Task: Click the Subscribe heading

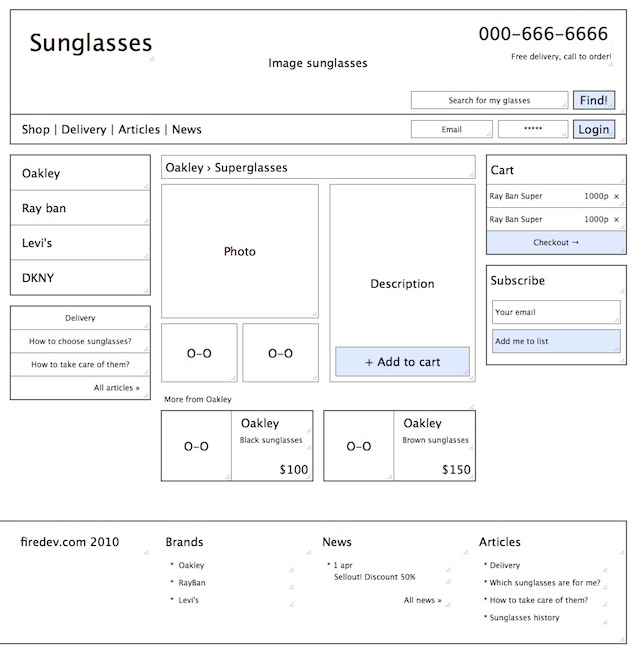Action: coord(517,281)
